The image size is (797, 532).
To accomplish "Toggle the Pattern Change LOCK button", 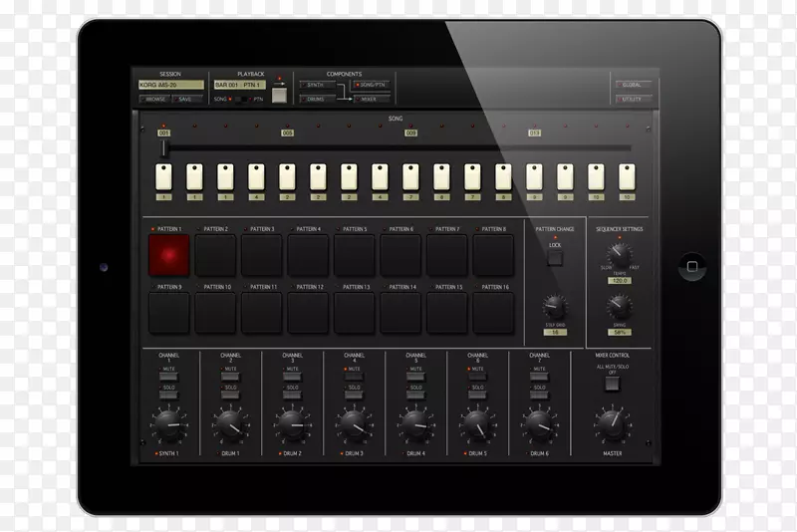I will 555,259.
